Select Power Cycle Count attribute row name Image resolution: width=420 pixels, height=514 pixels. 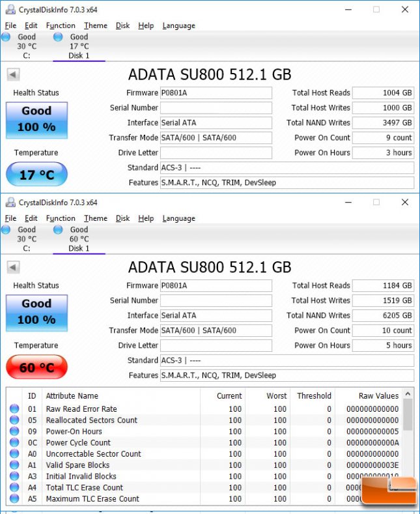coord(78,442)
